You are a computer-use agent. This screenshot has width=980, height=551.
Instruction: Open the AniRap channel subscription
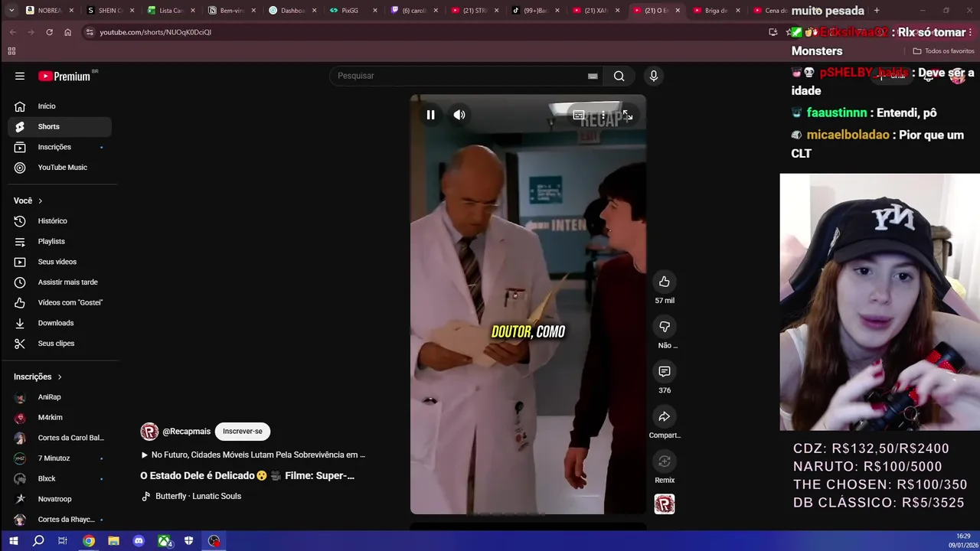click(x=60, y=397)
